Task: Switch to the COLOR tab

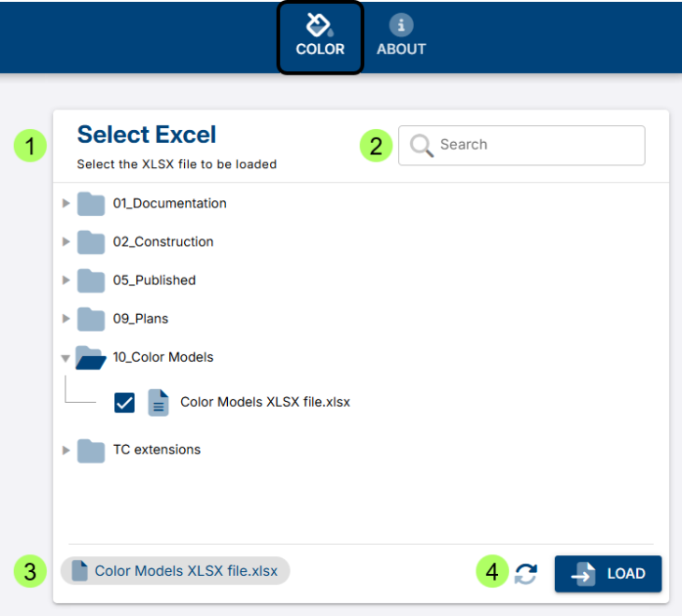Action: (320, 37)
